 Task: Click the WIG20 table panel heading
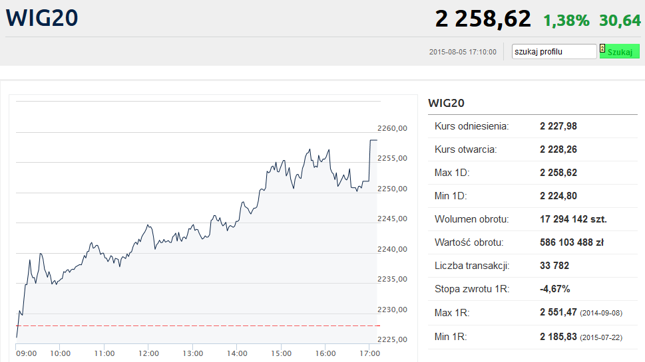coord(446,103)
